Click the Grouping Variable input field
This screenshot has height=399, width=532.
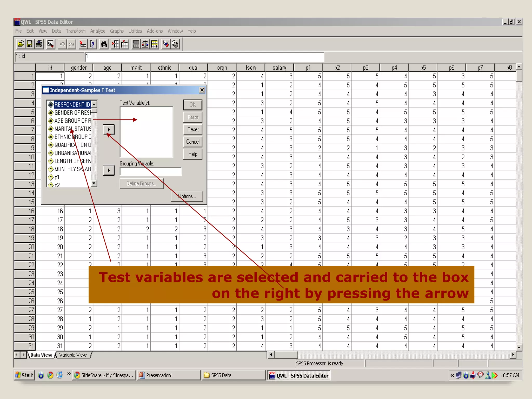150,171
